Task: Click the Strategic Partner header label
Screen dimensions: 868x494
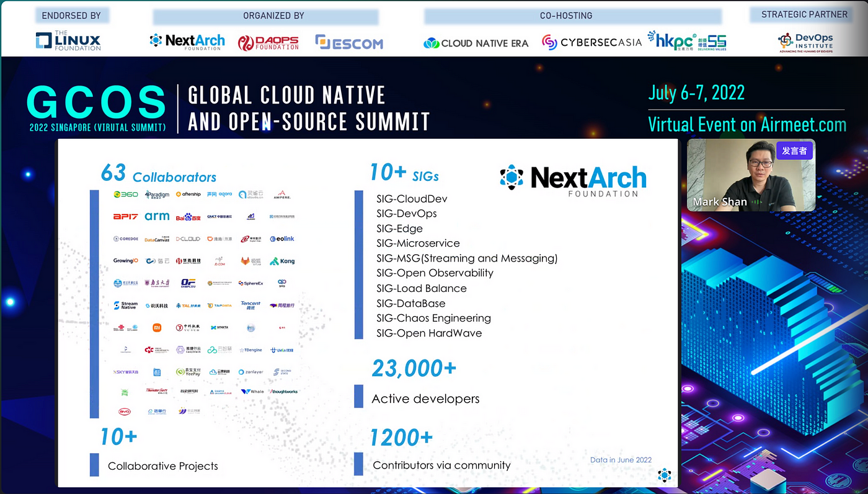Action: click(804, 14)
